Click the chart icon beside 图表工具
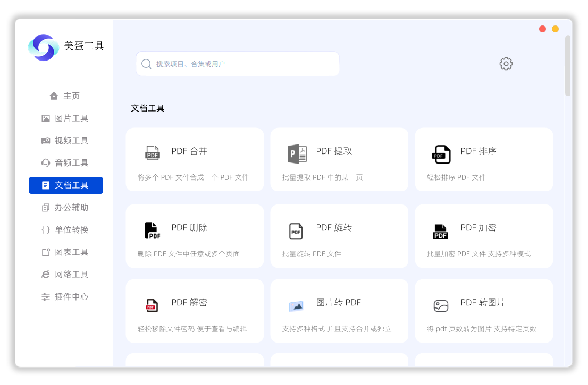 [x=46, y=252]
